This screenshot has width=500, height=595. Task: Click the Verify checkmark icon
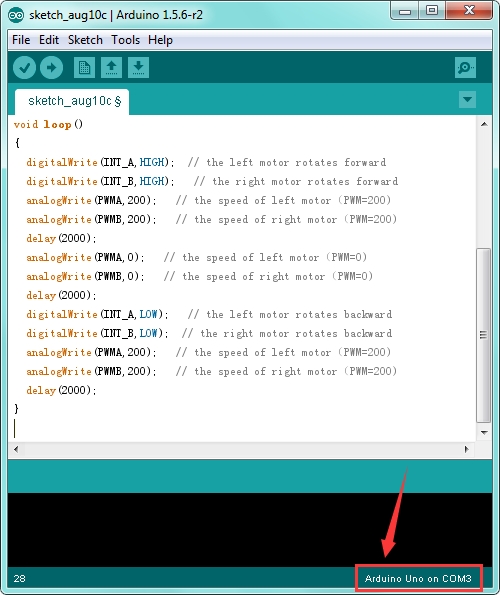(x=25, y=68)
